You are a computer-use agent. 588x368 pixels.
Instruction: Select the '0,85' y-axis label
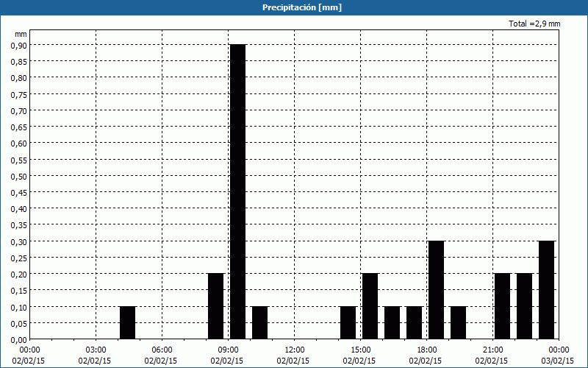tap(19, 61)
